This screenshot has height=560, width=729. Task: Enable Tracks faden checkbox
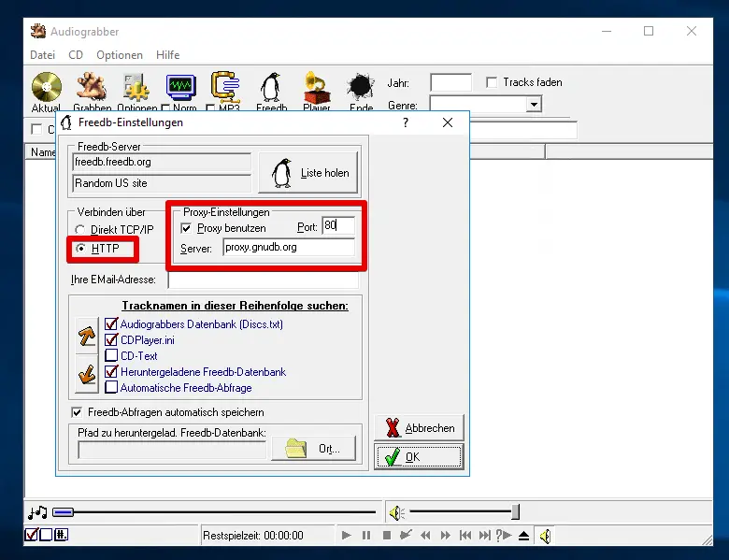point(492,82)
